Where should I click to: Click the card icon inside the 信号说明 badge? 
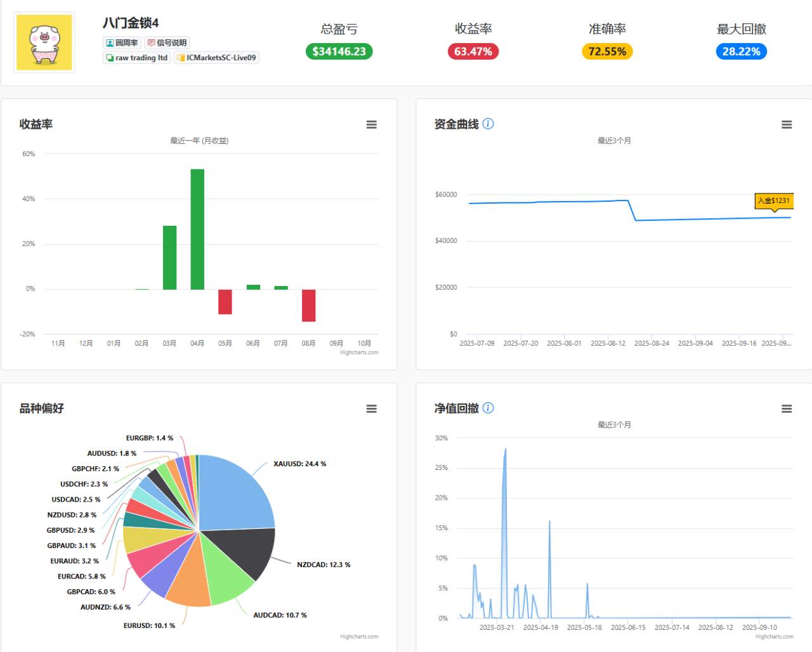[x=151, y=42]
